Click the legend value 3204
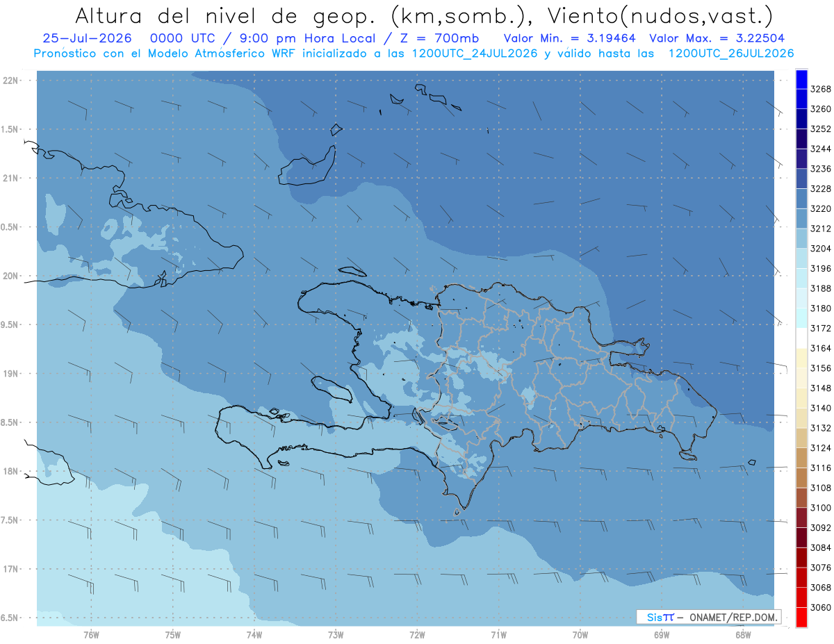Image resolution: width=834 pixels, height=644 pixels. 821,249
